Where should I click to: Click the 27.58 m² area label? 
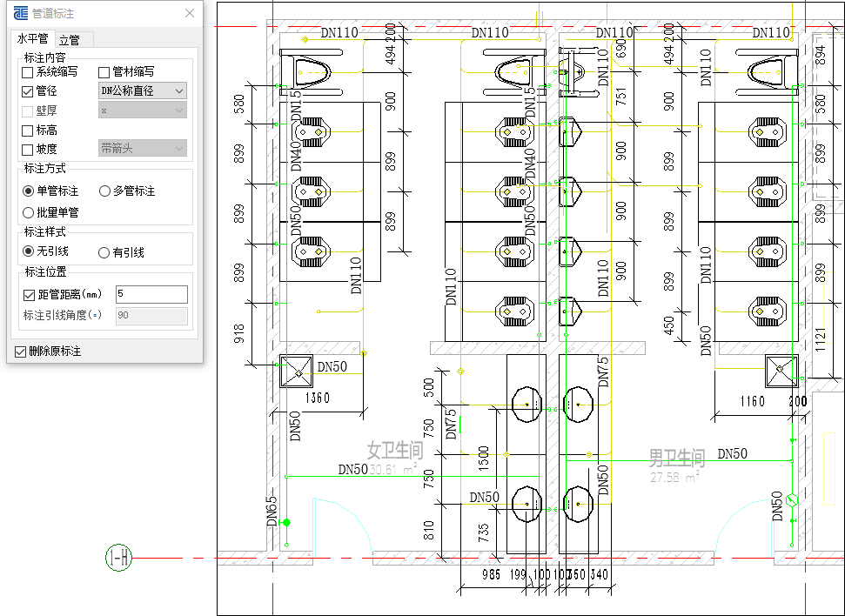click(674, 477)
